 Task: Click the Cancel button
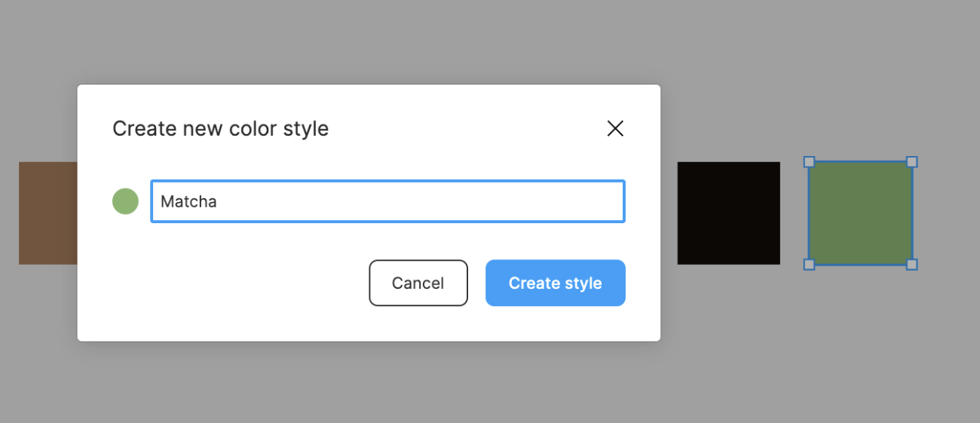click(418, 283)
